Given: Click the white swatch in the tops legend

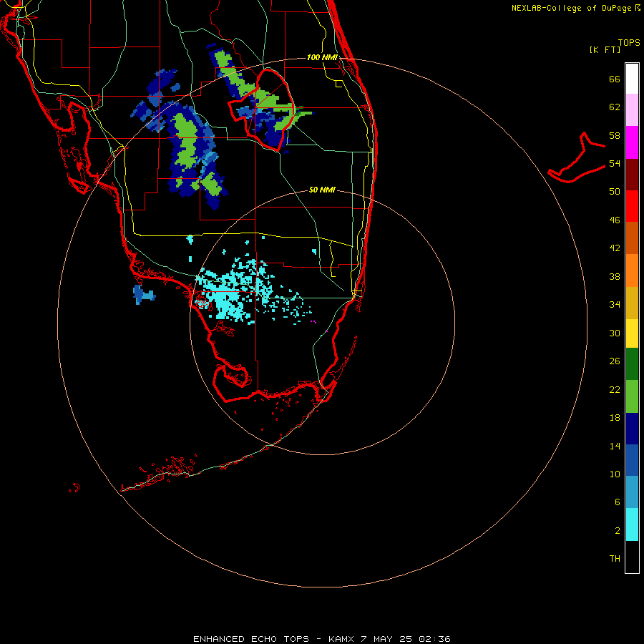Looking at the screenshot, I should pos(632,79).
